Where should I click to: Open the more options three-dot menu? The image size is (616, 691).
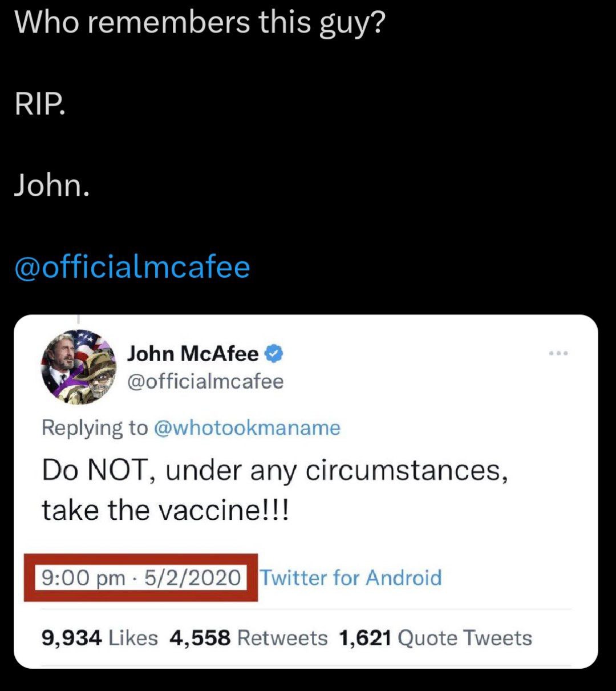point(558,354)
